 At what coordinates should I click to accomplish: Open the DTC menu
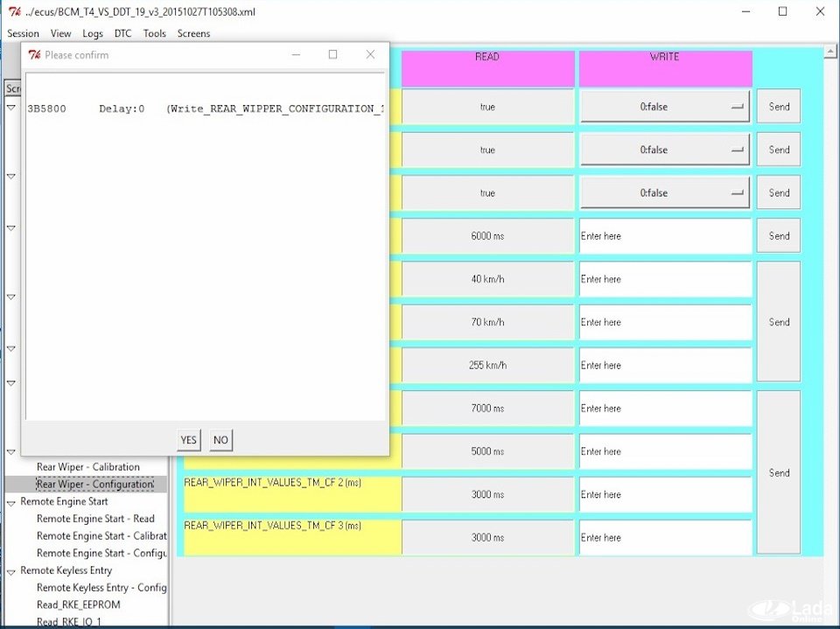pos(122,33)
